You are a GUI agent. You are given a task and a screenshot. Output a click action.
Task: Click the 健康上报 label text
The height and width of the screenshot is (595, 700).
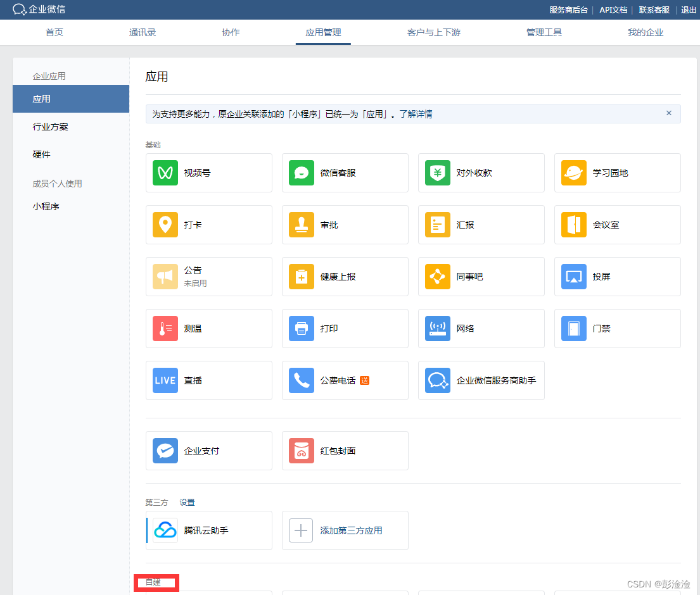coord(338,277)
